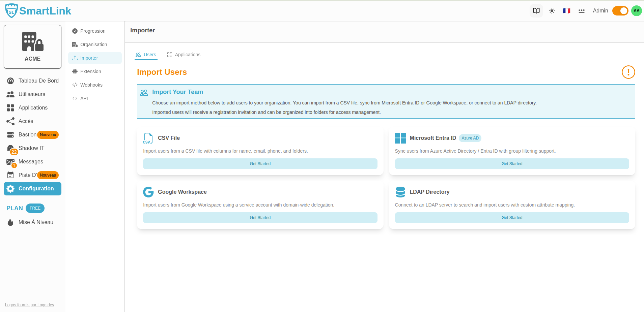Click Get Started for CSV File

pyautogui.click(x=260, y=164)
